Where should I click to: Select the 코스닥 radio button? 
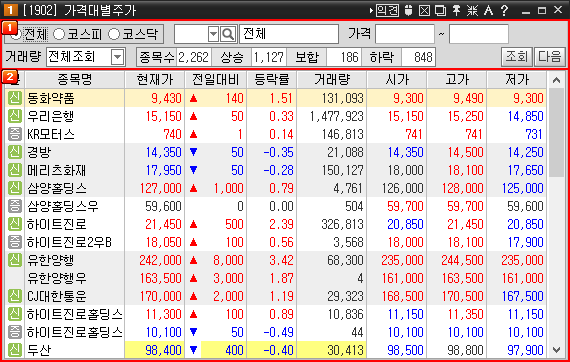(x=114, y=34)
